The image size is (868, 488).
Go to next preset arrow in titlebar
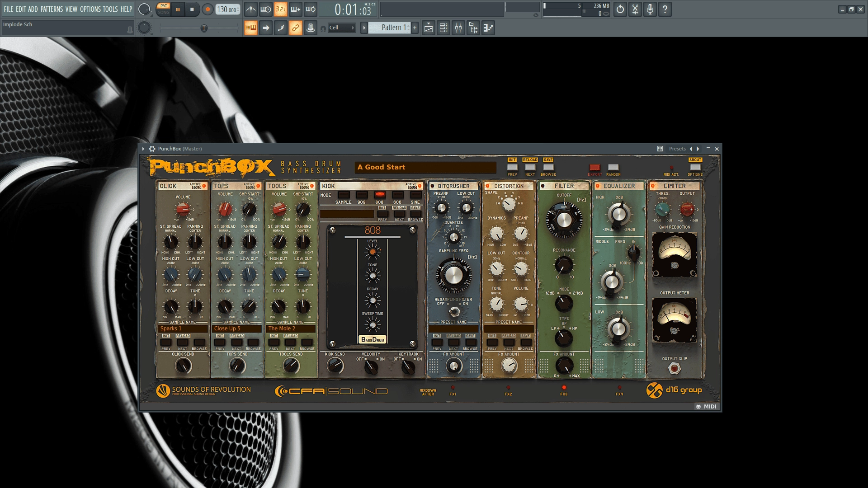698,149
